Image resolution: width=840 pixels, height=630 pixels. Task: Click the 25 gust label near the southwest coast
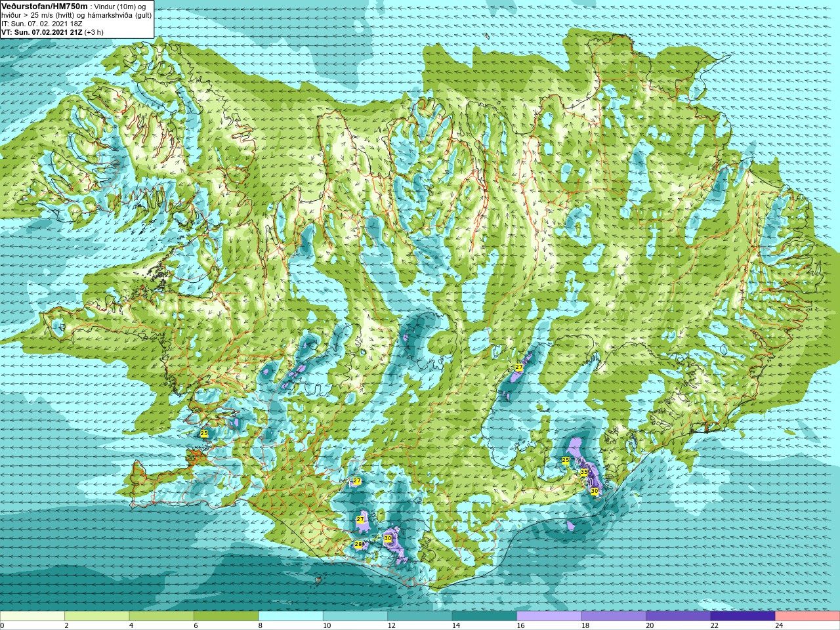pos(204,433)
